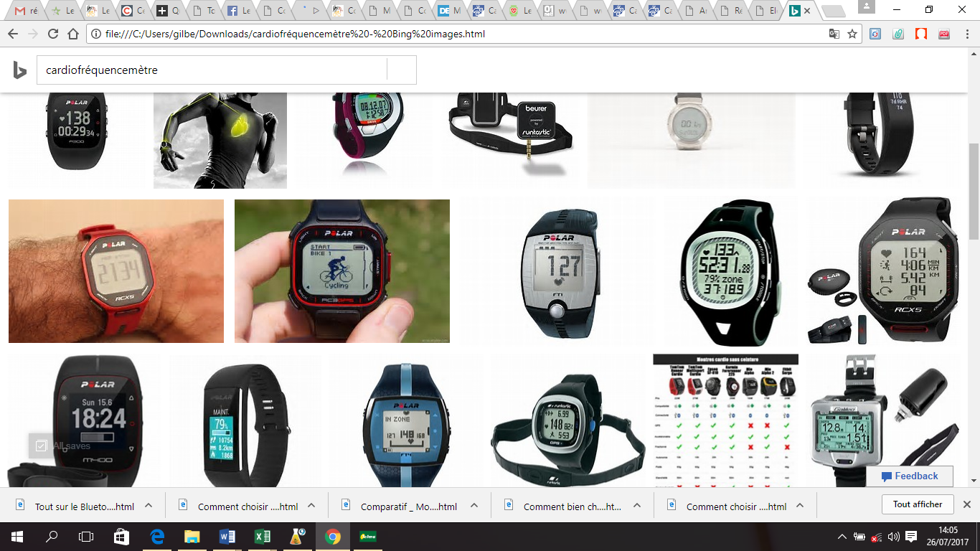The width and height of the screenshot is (980, 551).
Task: Toggle the All saves checkbox
Action: pos(41,446)
